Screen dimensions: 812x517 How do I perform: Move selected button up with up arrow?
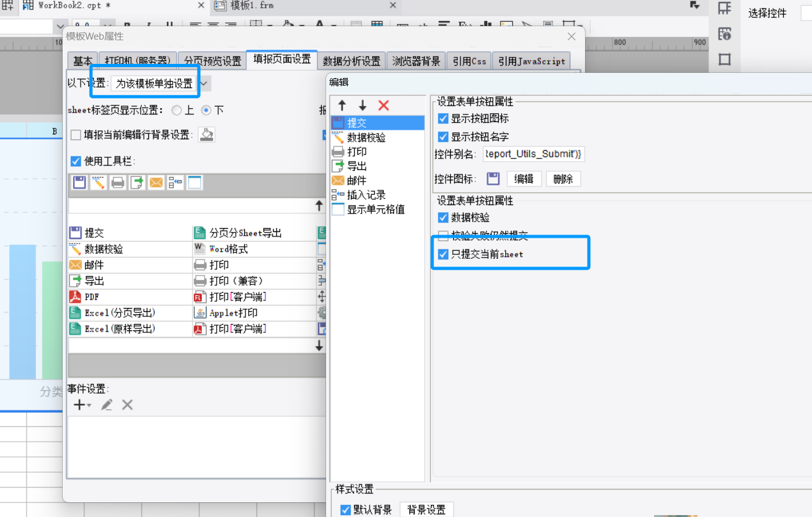342,105
